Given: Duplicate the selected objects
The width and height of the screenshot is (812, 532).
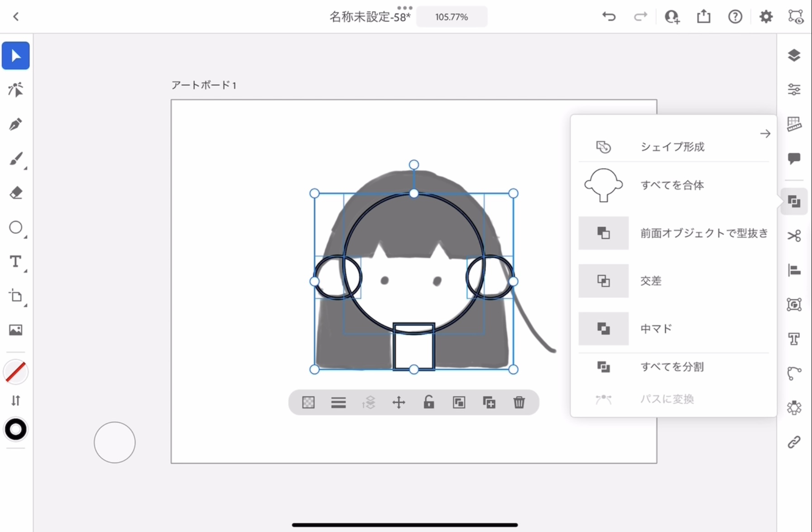Looking at the screenshot, I should [489, 402].
